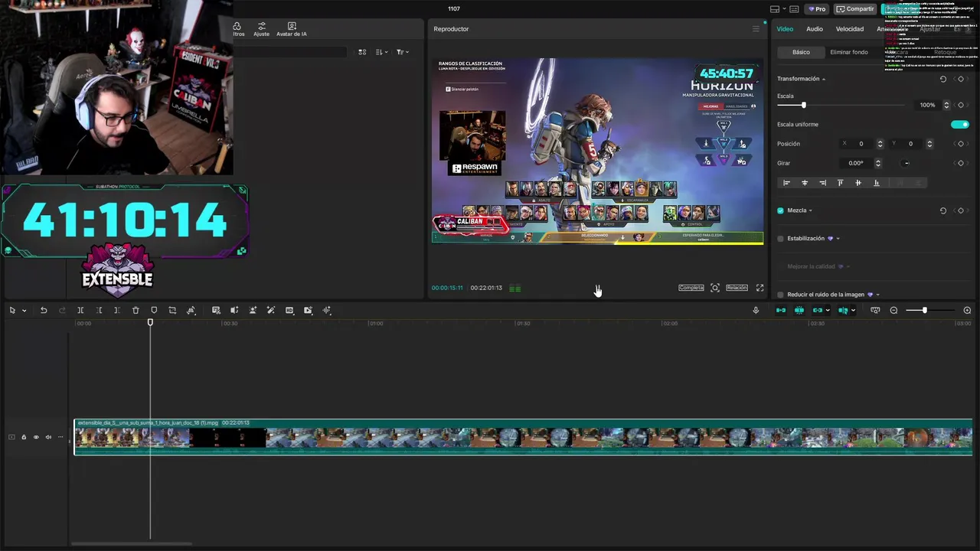Reset the Transformación settings
The width and height of the screenshot is (980, 551).
[x=943, y=79]
